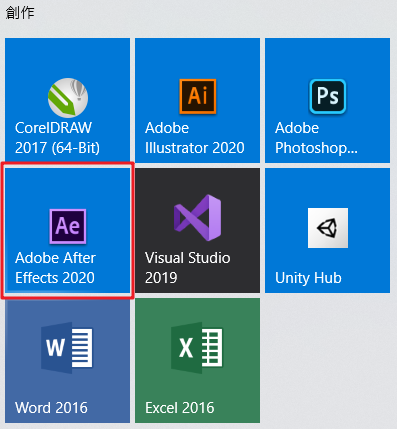Viewport: 397px width, 429px height.
Task: Select the "Adobe Illustrator 2020" text label
Action: tap(195, 138)
